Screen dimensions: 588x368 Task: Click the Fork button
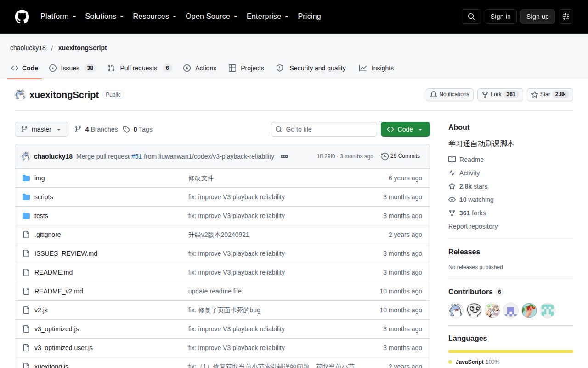click(x=500, y=94)
